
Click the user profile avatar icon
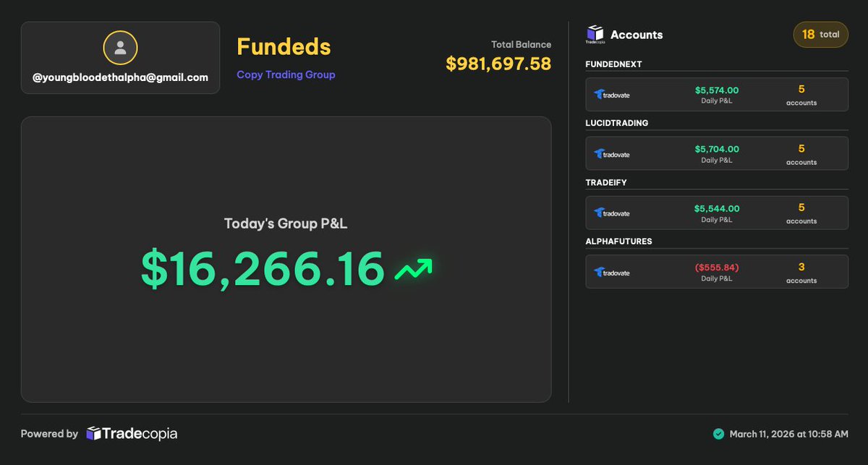click(x=121, y=48)
